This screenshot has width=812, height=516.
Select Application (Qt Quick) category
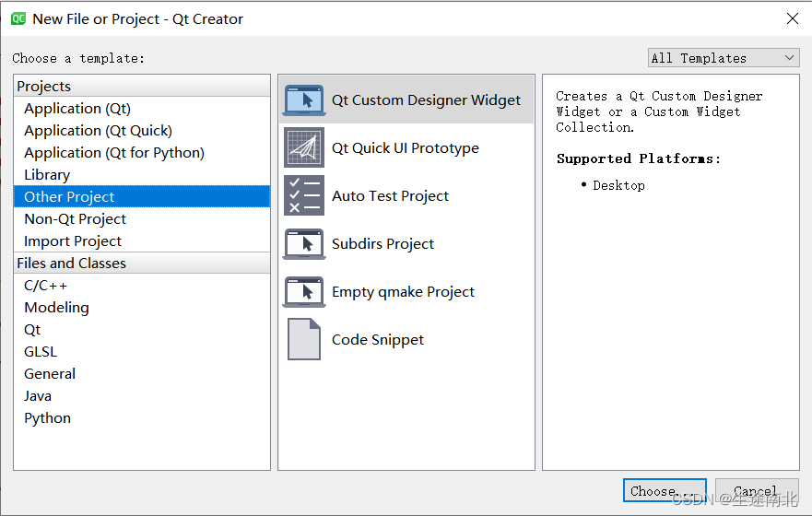[x=142, y=131]
